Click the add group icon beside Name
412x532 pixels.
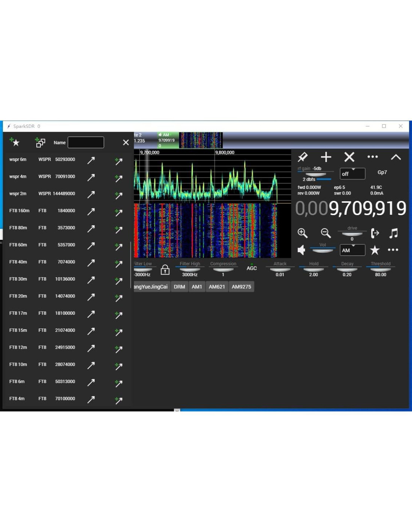(40, 142)
